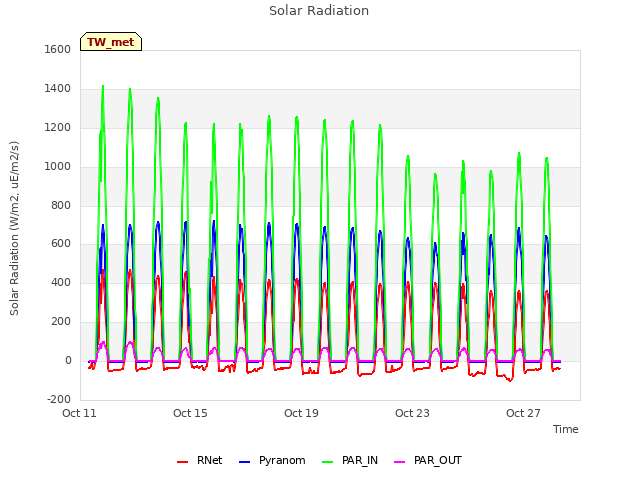The height and width of the screenshot is (480, 640).
Task: Click the Time axis title
Action: (566, 429)
